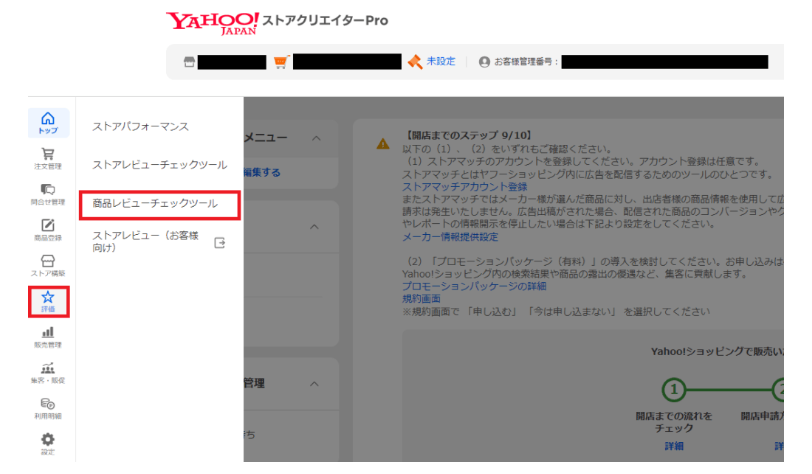This screenshot has width=812, height=474.
Task: Click the Home (トップ) sidebar icon
Action: click(x=48, y=122)
